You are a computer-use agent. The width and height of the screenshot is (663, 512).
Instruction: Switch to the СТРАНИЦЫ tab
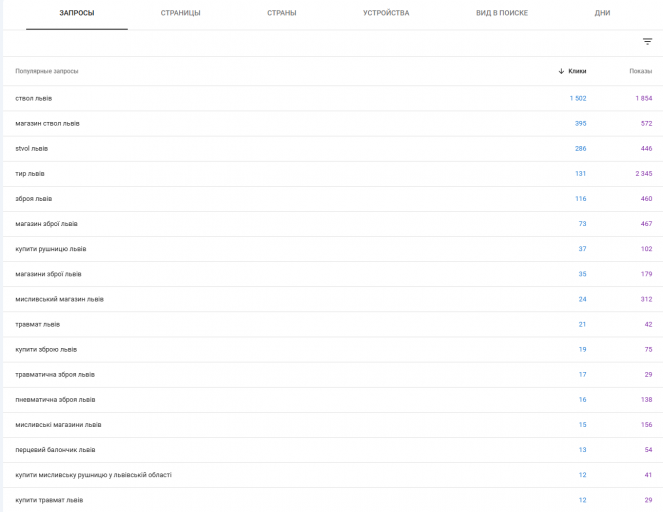[x=181, y=13]
